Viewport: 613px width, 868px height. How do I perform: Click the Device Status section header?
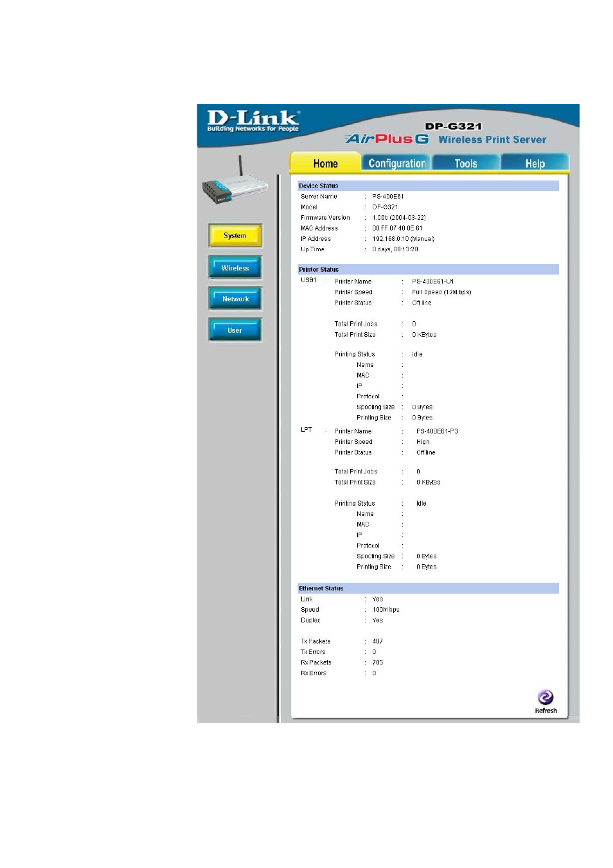pyautogui.click(x=429, y=186)
